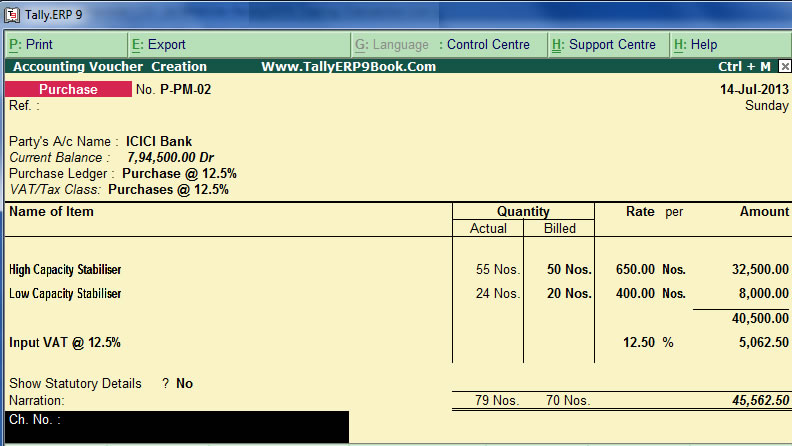
Task: Open the Control Centre
Action: click(484, 45)
